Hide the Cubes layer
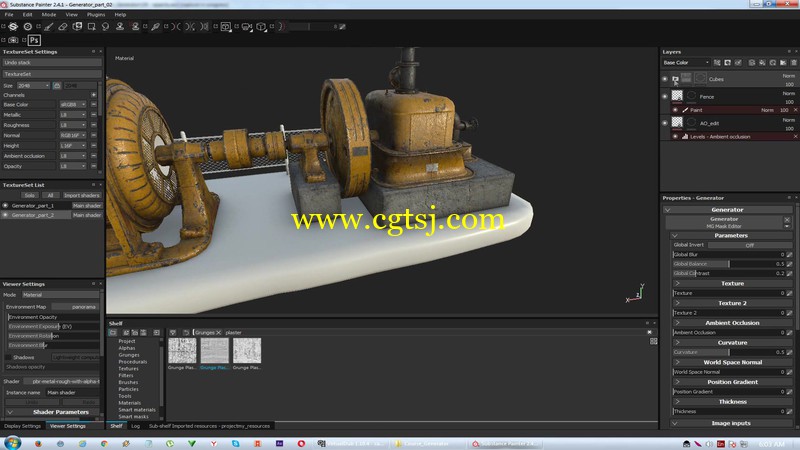The image size is (800, 450). click(665, 79)
